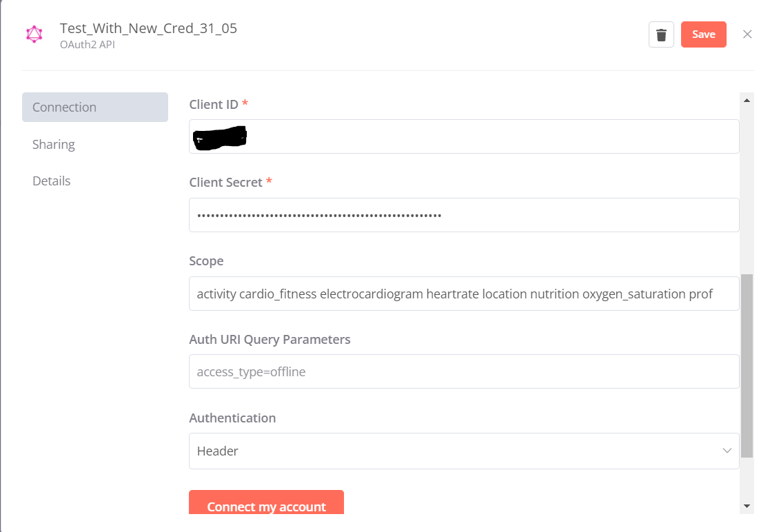Screen dimensions: 770x532
Task: Click the down arrow of the scrollbar
Action: tap(747, 504)
